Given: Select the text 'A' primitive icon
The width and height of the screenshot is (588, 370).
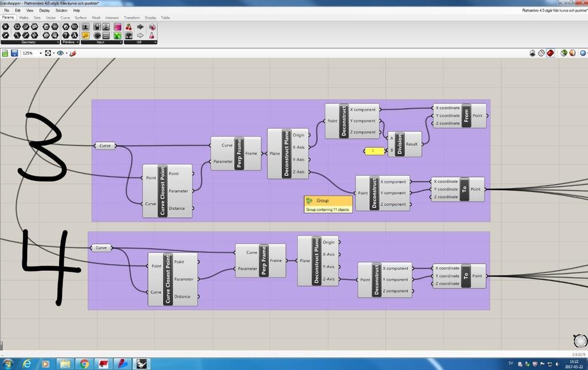Looking at the screenshot, I should coord(75,35).
